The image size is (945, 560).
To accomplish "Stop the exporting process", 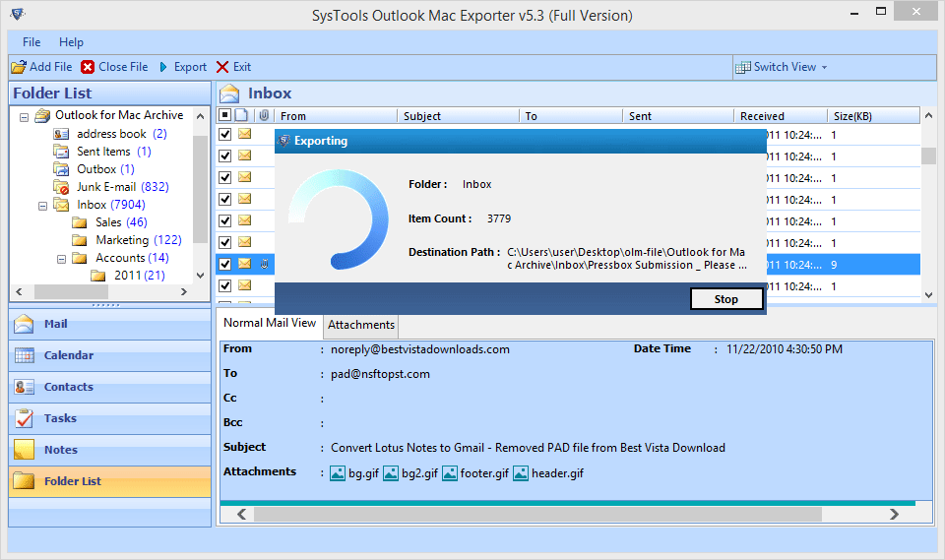I will click(726, 299).
